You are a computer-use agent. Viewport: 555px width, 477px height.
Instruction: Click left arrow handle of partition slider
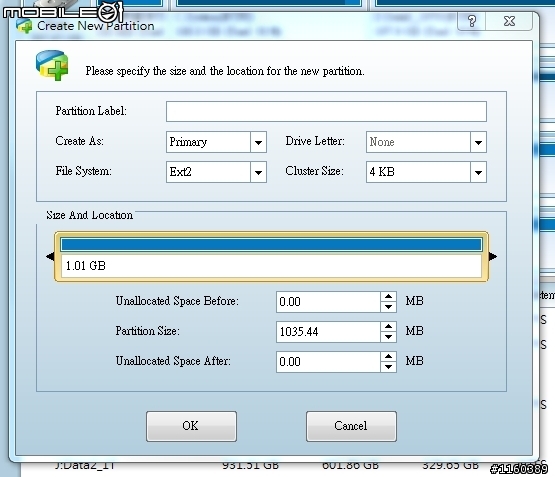click(x=50, y=256)
